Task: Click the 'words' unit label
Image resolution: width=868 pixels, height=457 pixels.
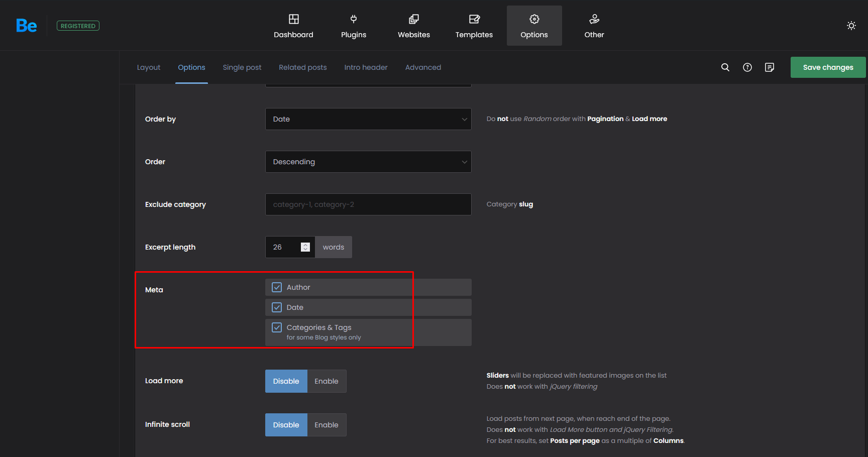Action: [x=334, y=247]
